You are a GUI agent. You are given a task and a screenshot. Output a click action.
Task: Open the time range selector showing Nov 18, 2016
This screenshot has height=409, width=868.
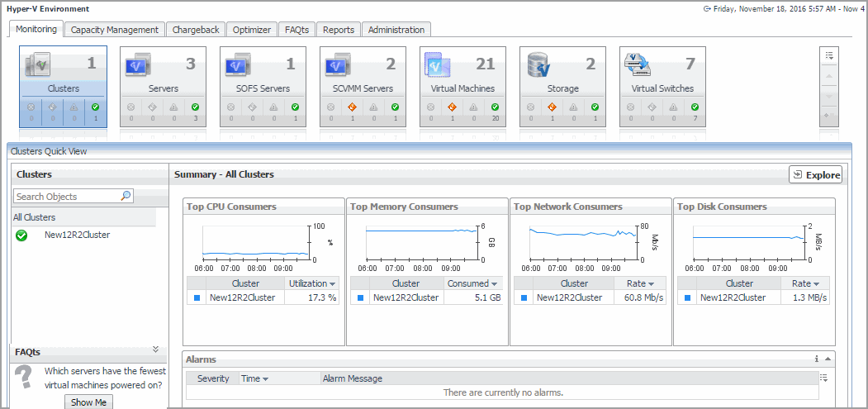(785, 9)
